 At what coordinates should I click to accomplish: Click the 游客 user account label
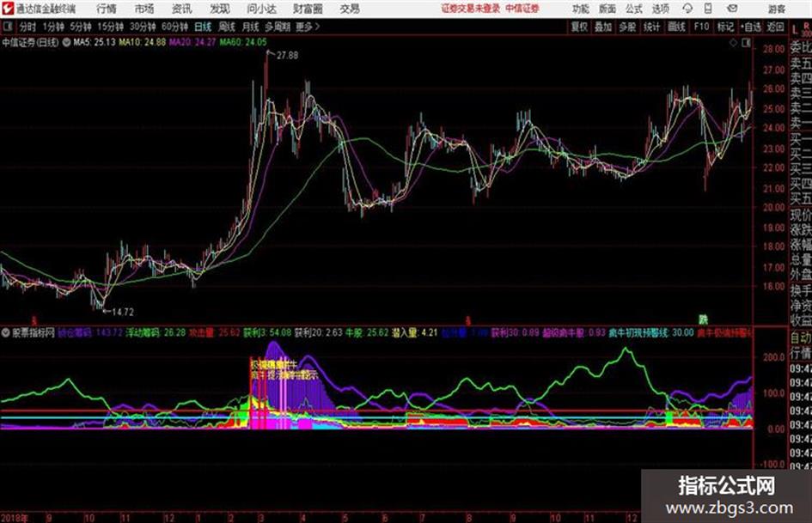[x=776, y=9]
